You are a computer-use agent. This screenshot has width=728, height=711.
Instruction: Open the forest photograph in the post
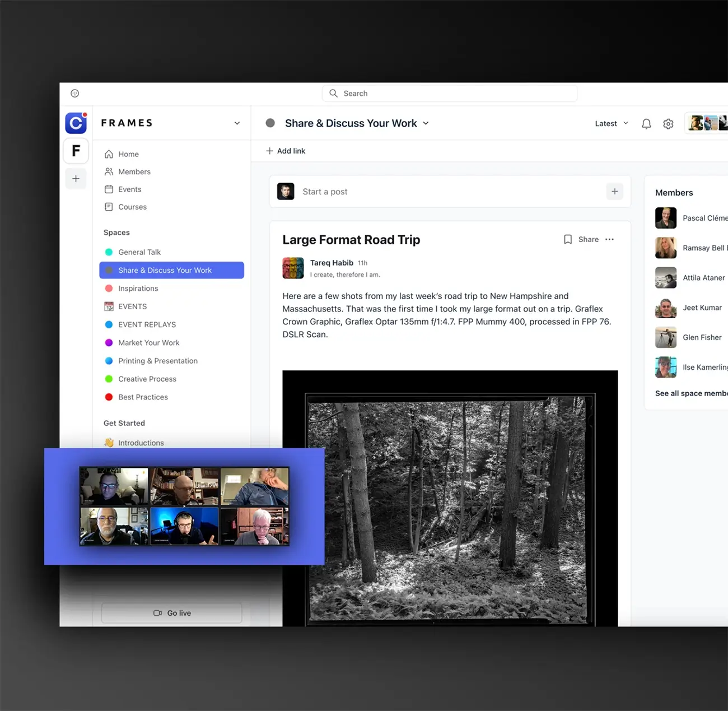click(x=450, y=498)
